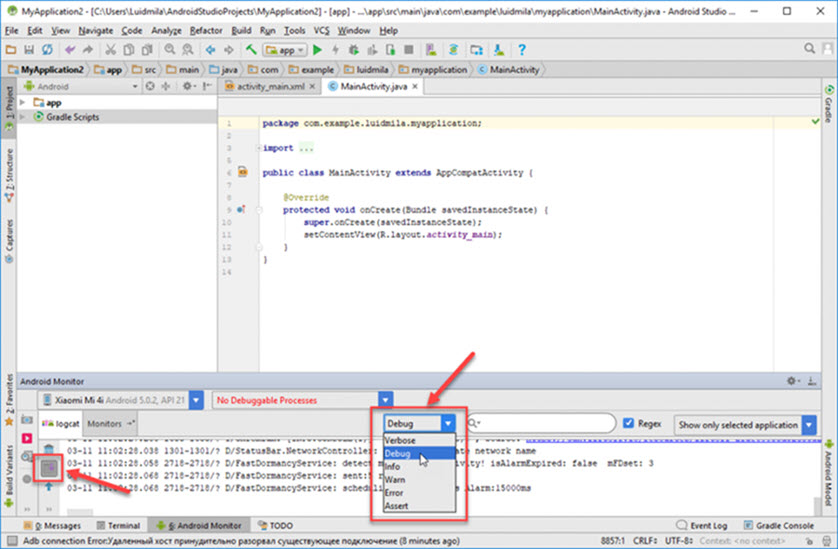Paste using the toolbar clipboard icon
Screen dimensions: 838x549
click(x=147, y=50)
